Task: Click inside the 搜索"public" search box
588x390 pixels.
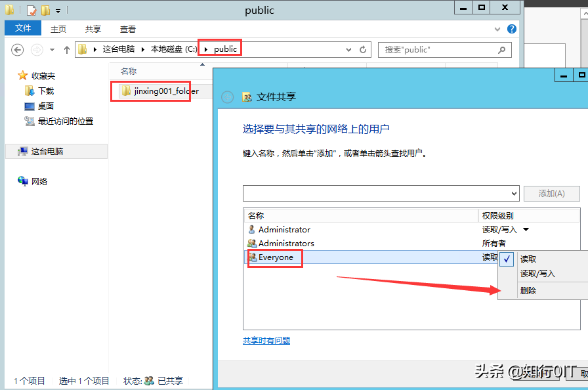Action: [x=436, y=49]
